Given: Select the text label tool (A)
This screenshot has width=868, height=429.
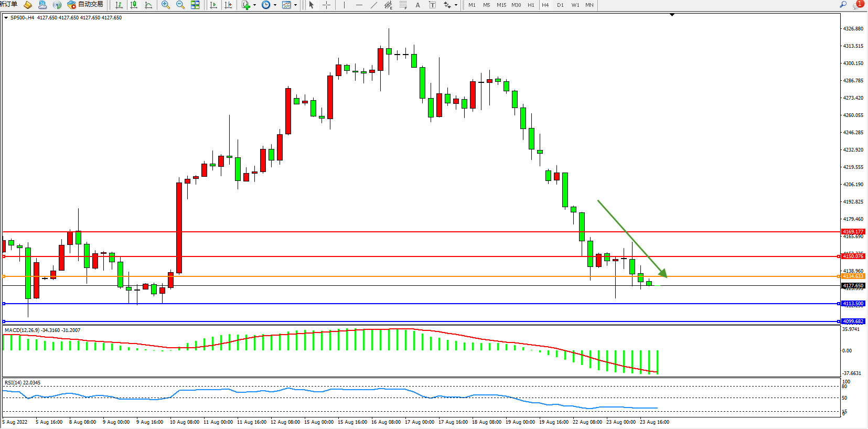Looking at the screenshot, I should coord(417,5).
